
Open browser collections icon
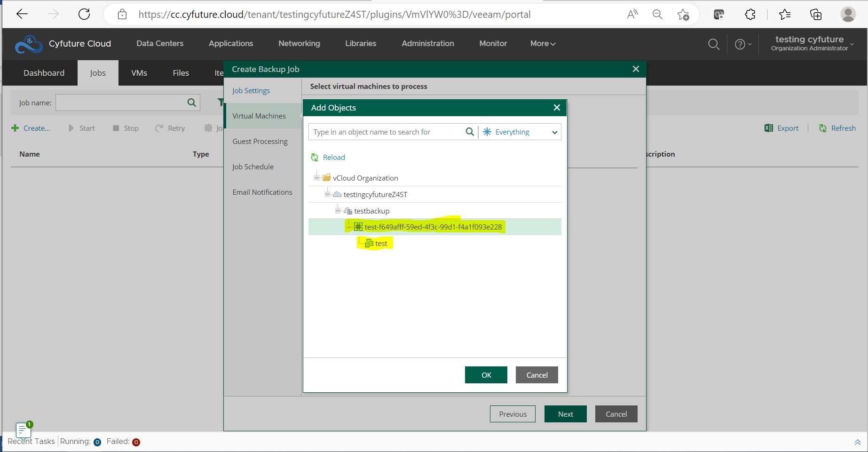(816, 14)
